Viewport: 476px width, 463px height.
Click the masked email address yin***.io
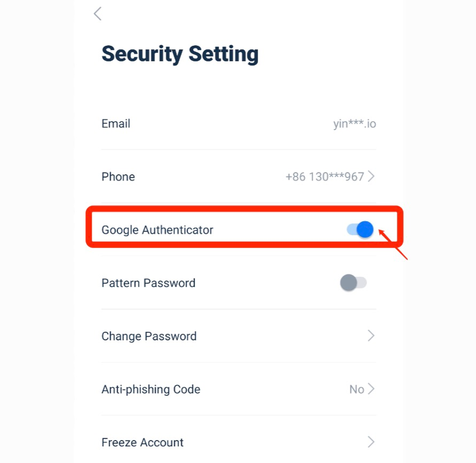pos(354,124)
